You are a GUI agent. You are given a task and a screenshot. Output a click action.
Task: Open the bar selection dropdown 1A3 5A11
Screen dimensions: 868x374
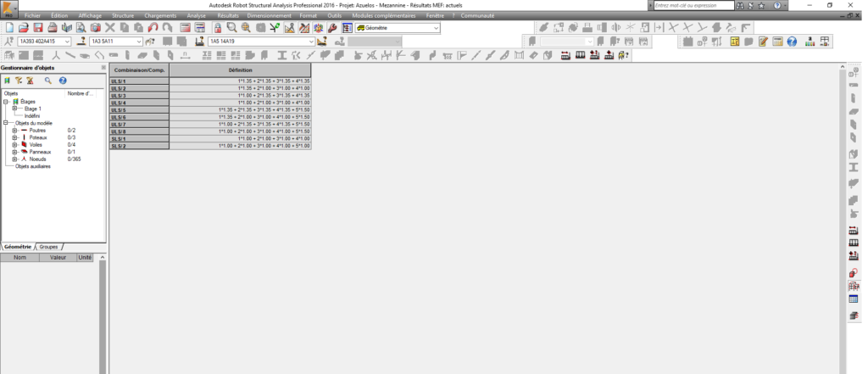click(116, 42)
